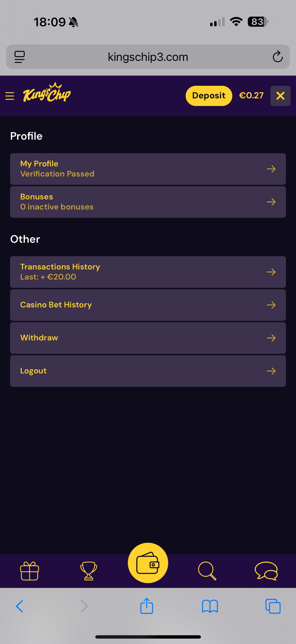Open Safari tabs overview icon
The height and width of the screenshot is (644, 296).
[273, 606]
